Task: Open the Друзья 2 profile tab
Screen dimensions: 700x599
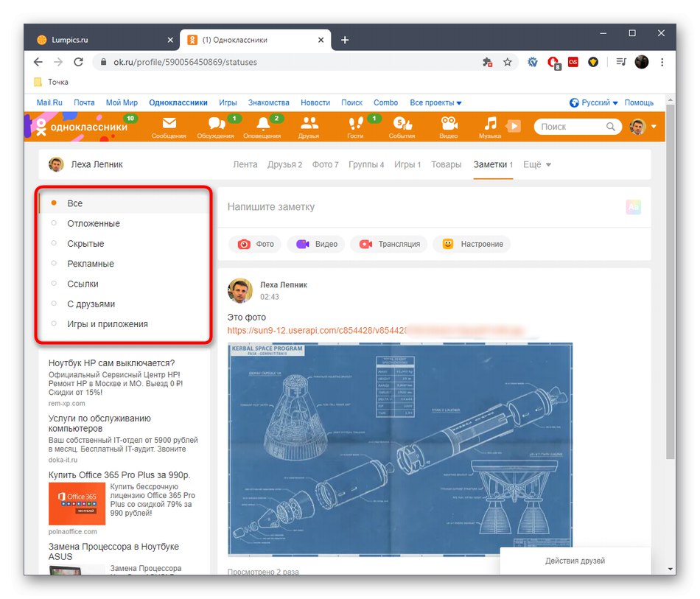Action: pos(285,164)
